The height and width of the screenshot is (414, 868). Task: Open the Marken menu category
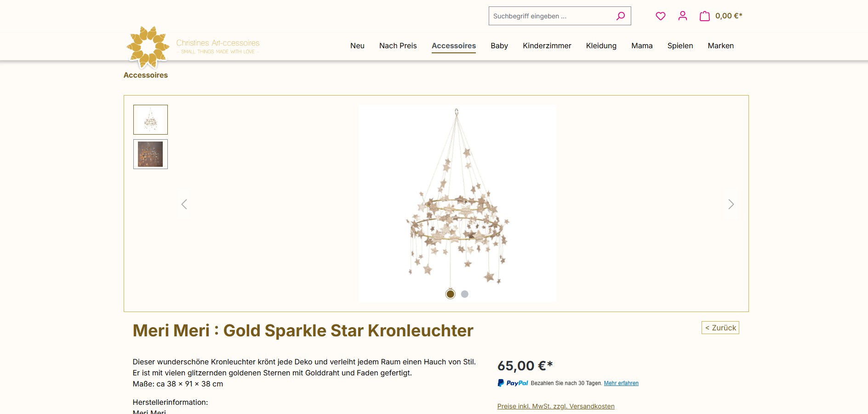coord(720,46)
